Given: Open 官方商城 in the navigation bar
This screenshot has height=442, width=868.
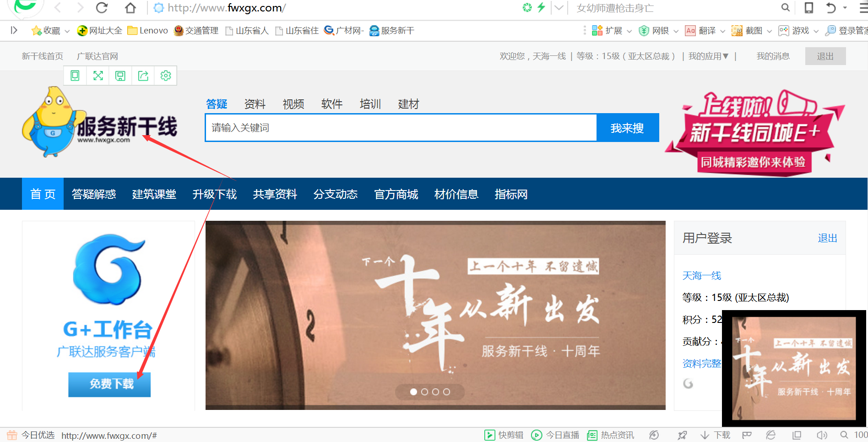Looking at the screenshot, I should 396,194.
